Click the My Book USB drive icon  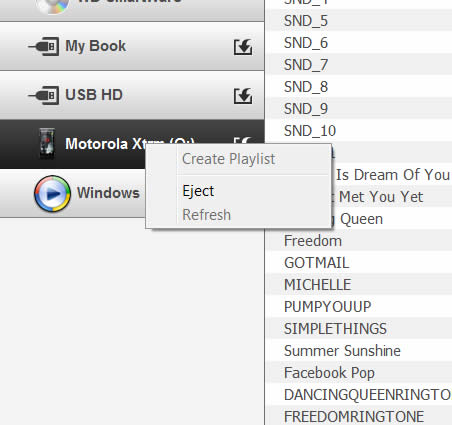44,46
